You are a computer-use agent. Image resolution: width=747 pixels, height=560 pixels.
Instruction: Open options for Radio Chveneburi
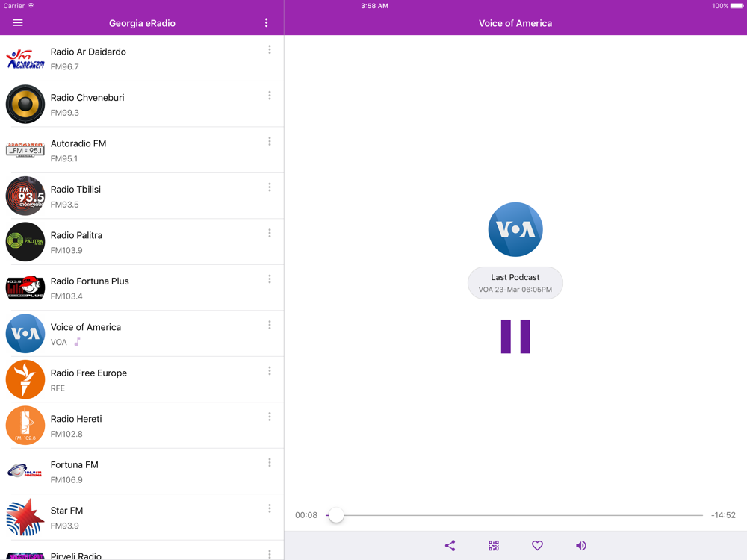pos(270,96)
